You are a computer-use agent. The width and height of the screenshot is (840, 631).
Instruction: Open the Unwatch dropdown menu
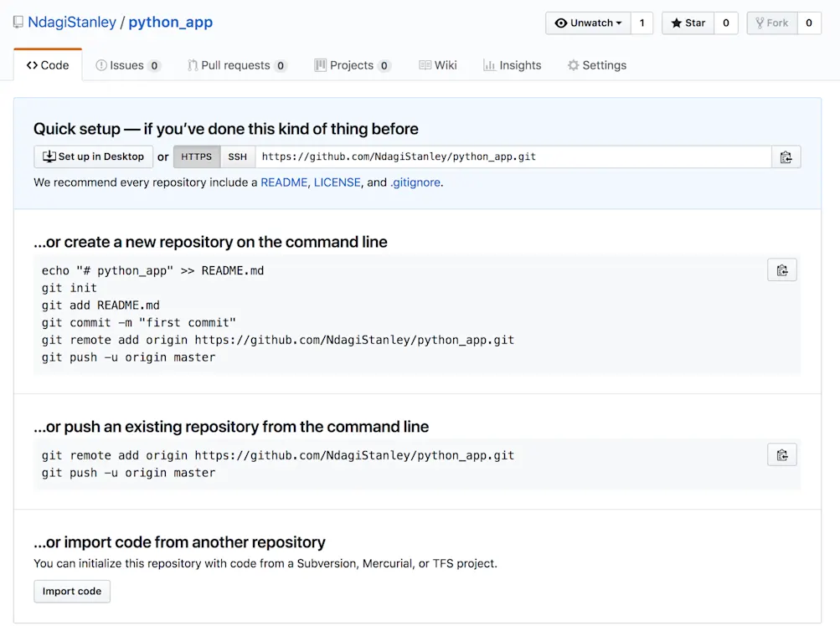coord(589,23)
